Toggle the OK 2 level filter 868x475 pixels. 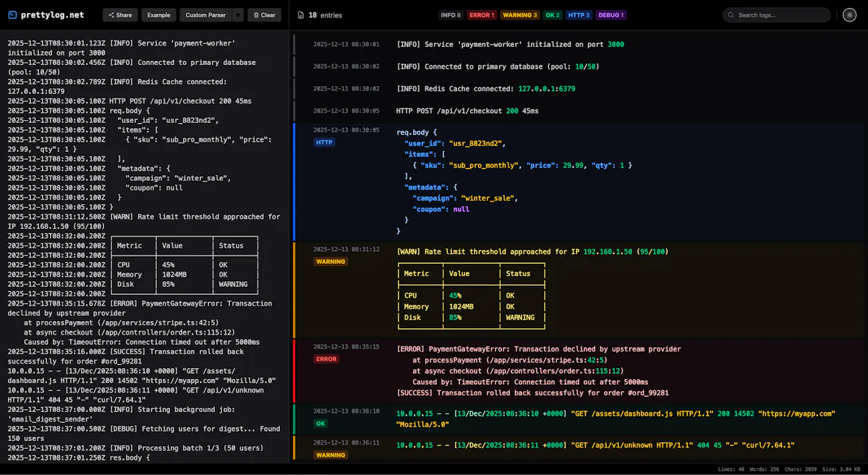tap(553, 15)
